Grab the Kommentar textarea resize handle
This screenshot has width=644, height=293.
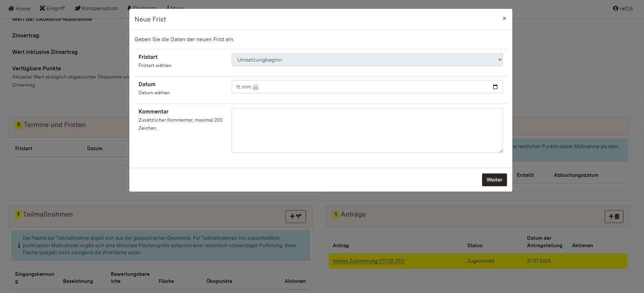coord(501,151)
